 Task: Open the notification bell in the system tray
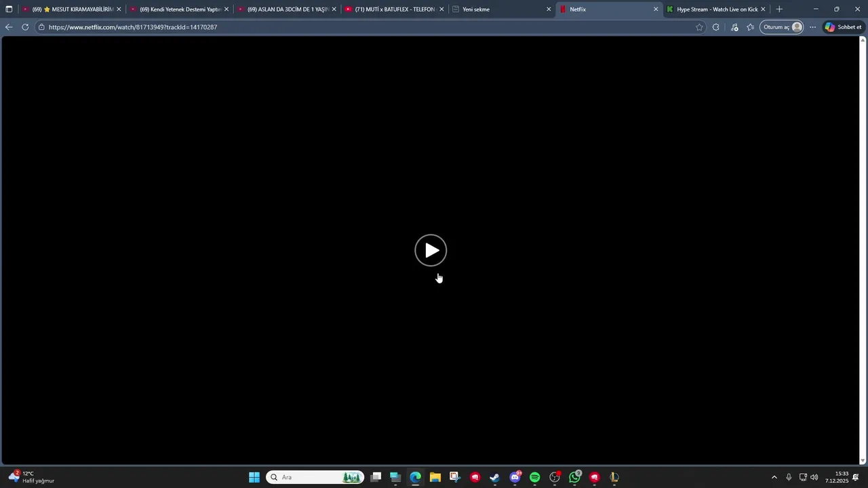[856, 477]
